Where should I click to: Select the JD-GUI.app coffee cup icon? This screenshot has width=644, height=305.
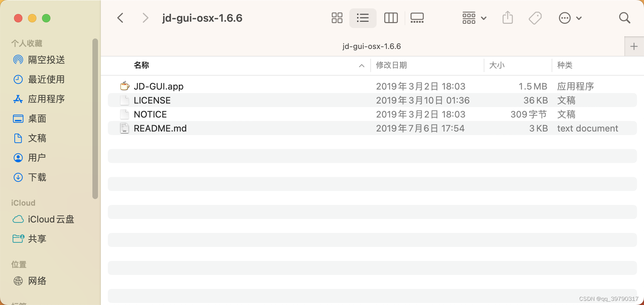pyautogui.click(x=125, y=86)
